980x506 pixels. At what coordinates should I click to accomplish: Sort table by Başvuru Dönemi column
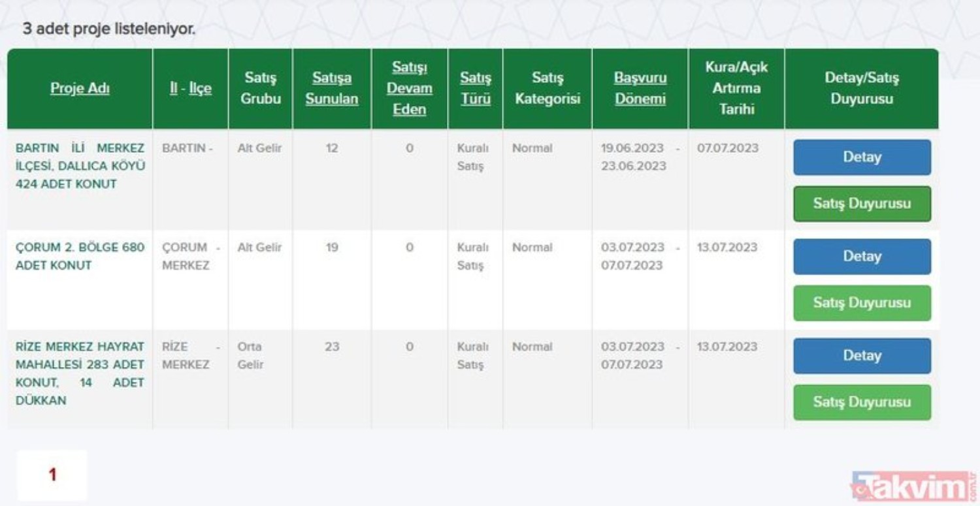640,89
